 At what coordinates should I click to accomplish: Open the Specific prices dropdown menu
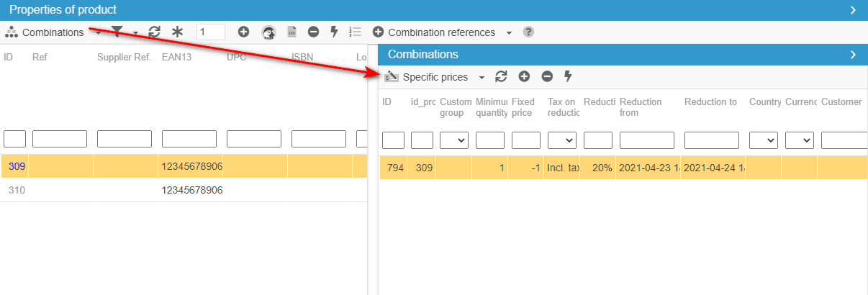coord(482,77)
